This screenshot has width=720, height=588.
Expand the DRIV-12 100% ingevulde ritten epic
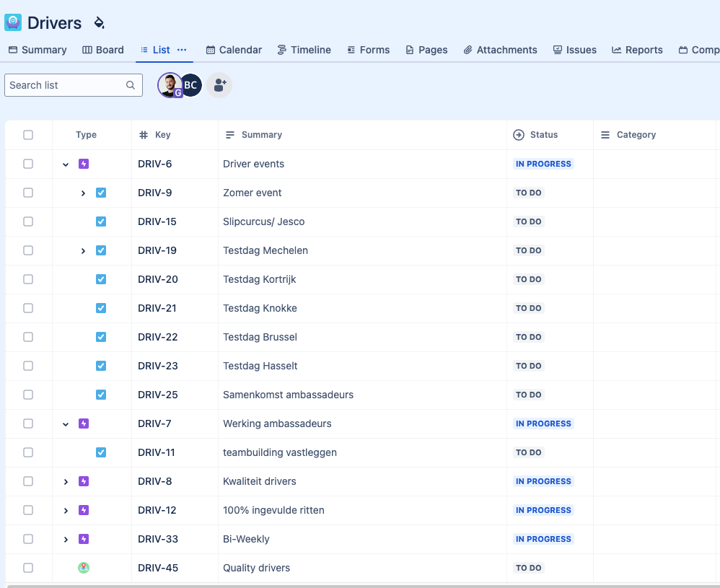[66, 510]
